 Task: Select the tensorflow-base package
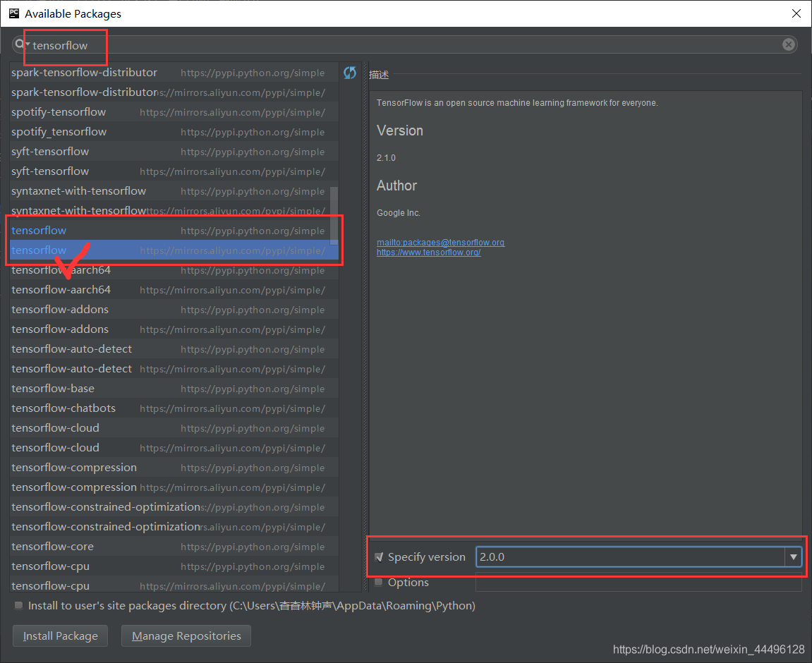click(174, 388)
